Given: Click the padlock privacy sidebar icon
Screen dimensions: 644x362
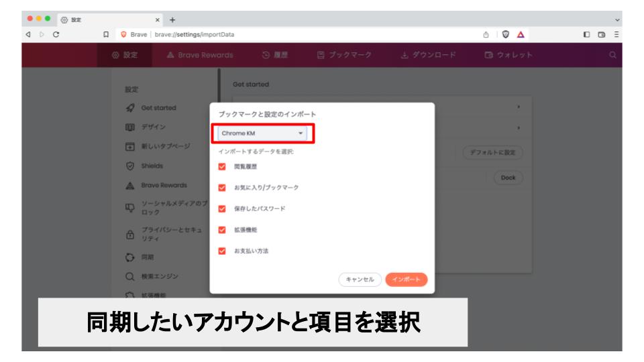Looking at the screenshot, I should tap(129, 235).
